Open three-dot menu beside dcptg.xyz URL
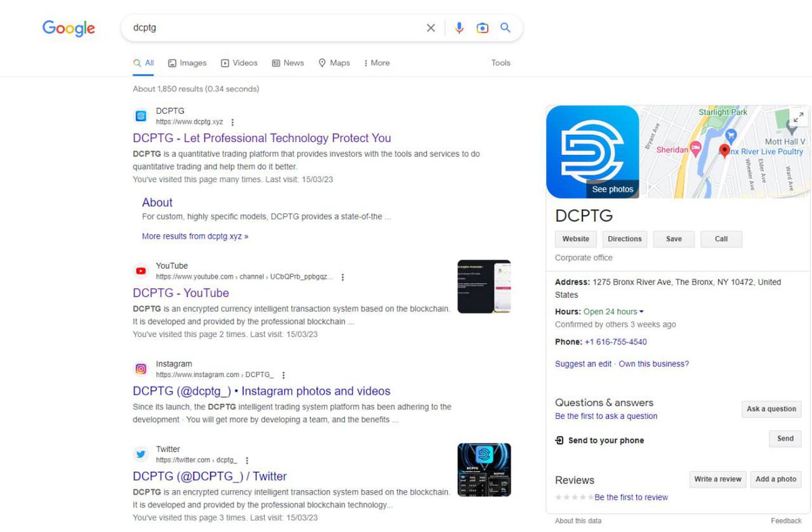The width and height of the screenshot is (812, 532). 232,123
